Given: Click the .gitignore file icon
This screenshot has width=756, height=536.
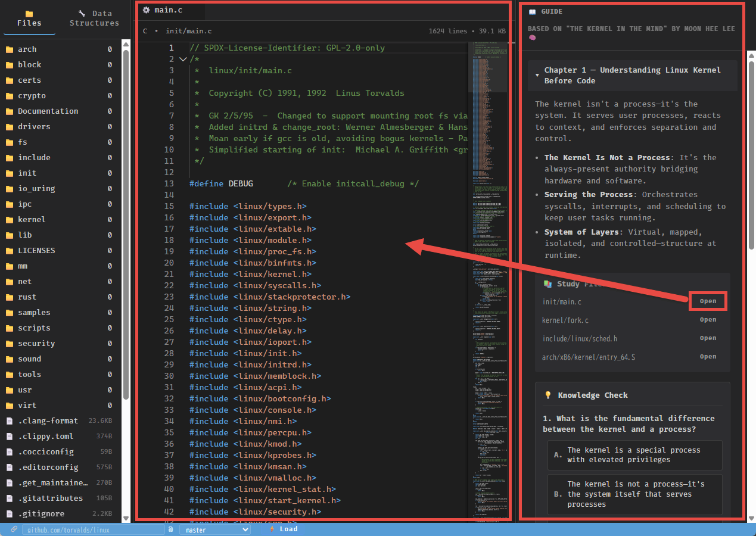Looking at the screenshot, I should pos(10,514).
